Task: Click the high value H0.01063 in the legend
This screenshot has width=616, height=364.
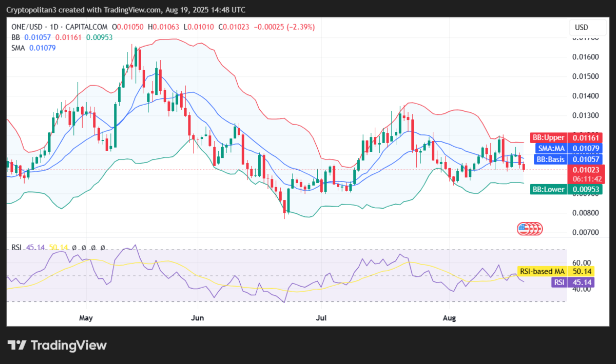Action: pyautogui.click(x=163, y=27)
